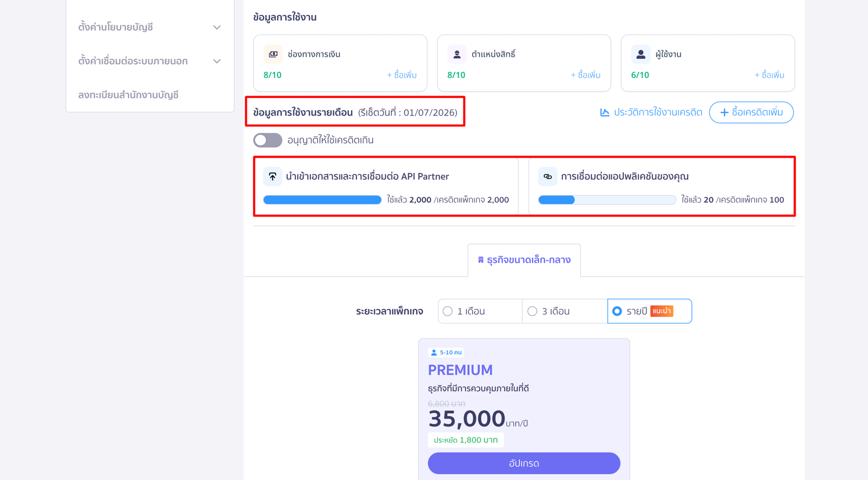Open ลงทะเบียนสำนักงานบัญชี menu item
The height and width of the screenshot is (480, 868).
point(129,95)
